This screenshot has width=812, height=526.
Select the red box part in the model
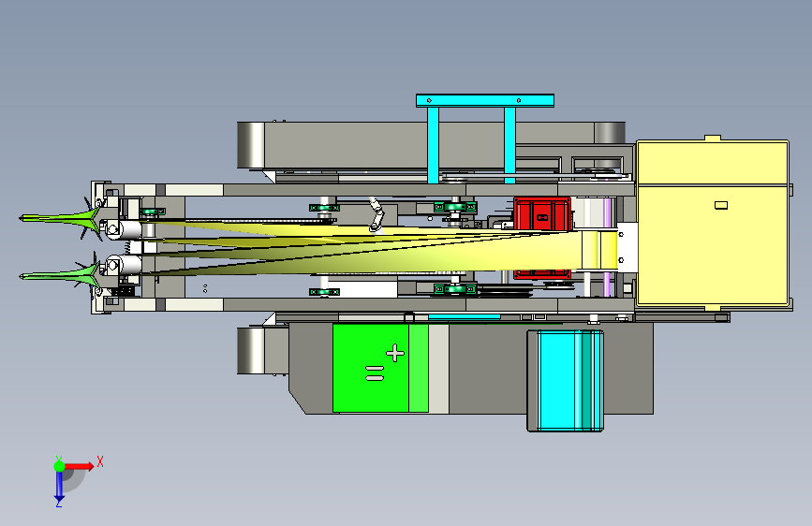[542, 213]
